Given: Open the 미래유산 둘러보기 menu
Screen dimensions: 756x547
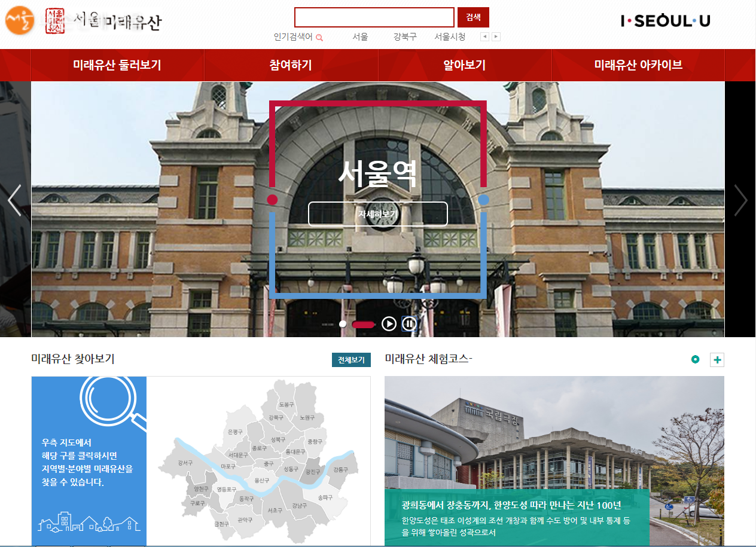Looking at the screenshot, I should [x=117, y=65].
